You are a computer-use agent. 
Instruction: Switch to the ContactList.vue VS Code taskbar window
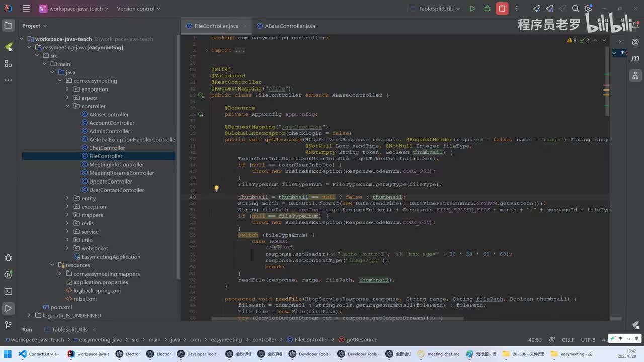point(39,354)
